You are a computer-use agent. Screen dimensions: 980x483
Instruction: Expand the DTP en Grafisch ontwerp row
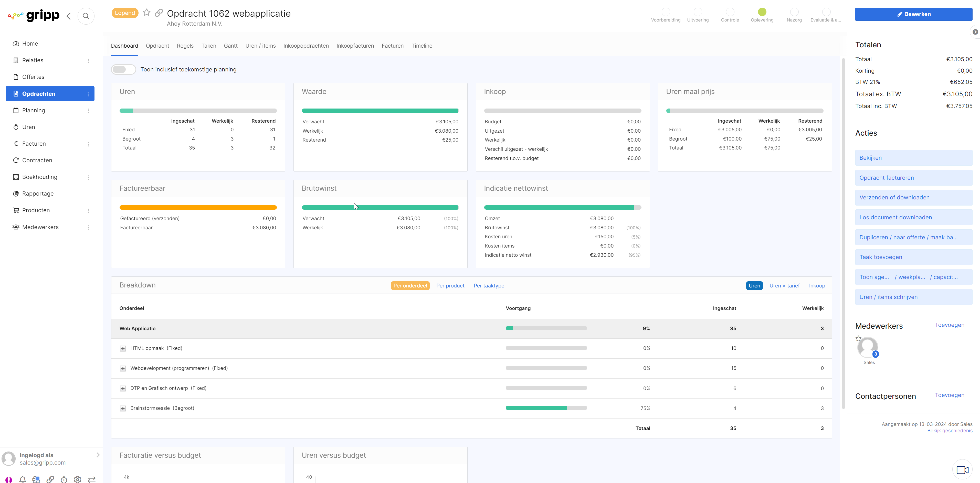click(x=123, y=388)
